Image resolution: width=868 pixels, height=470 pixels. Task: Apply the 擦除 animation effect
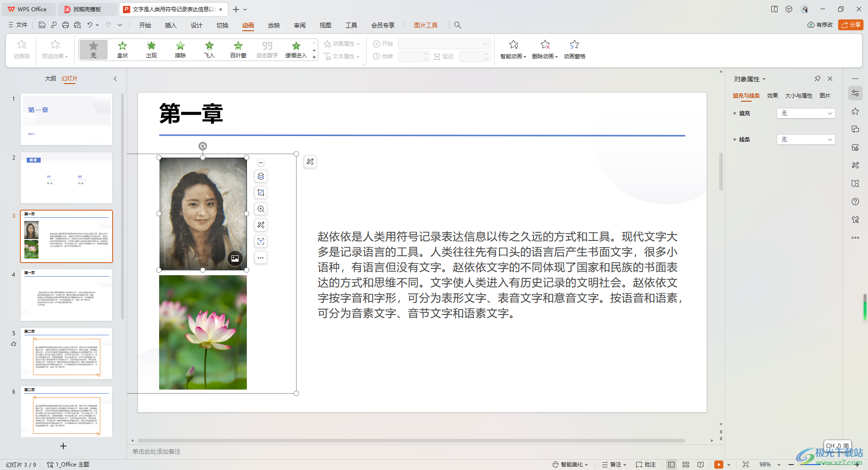pos(180,49)
